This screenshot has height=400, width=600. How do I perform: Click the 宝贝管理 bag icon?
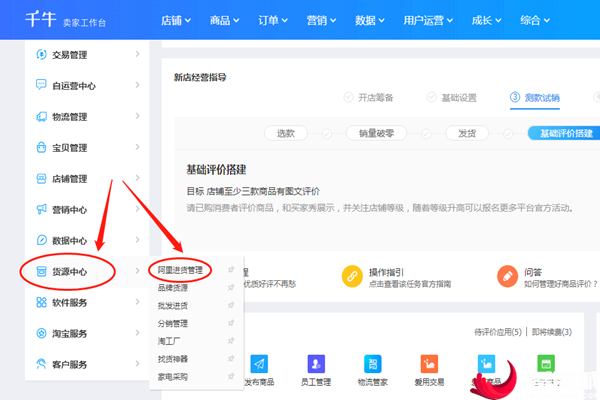coord(41,147)
